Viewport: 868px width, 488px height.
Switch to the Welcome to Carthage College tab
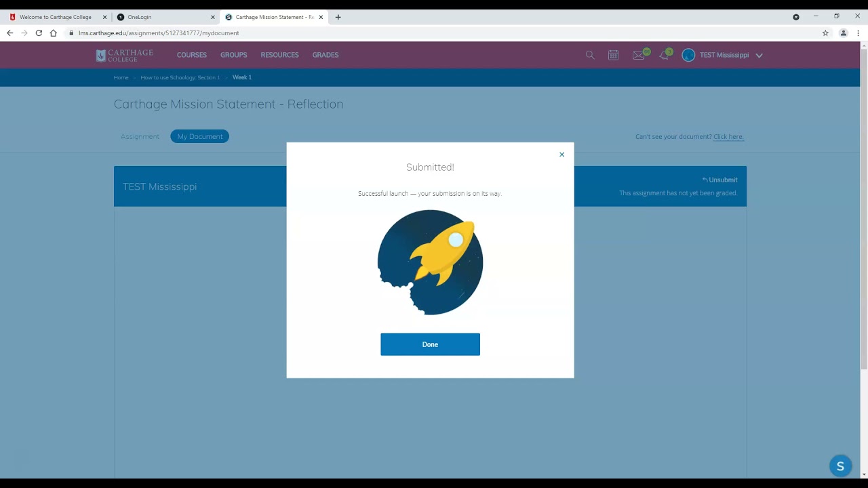point(56,17)
